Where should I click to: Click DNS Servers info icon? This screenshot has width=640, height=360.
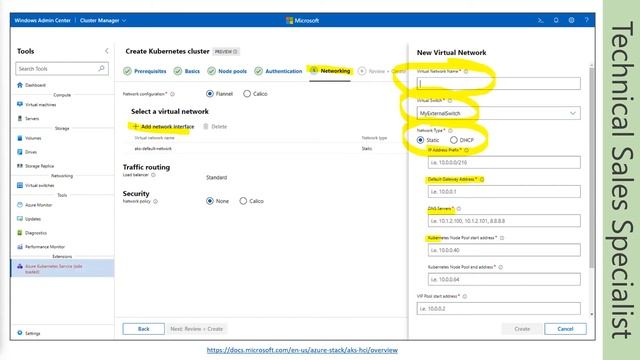tap(459, 209)
